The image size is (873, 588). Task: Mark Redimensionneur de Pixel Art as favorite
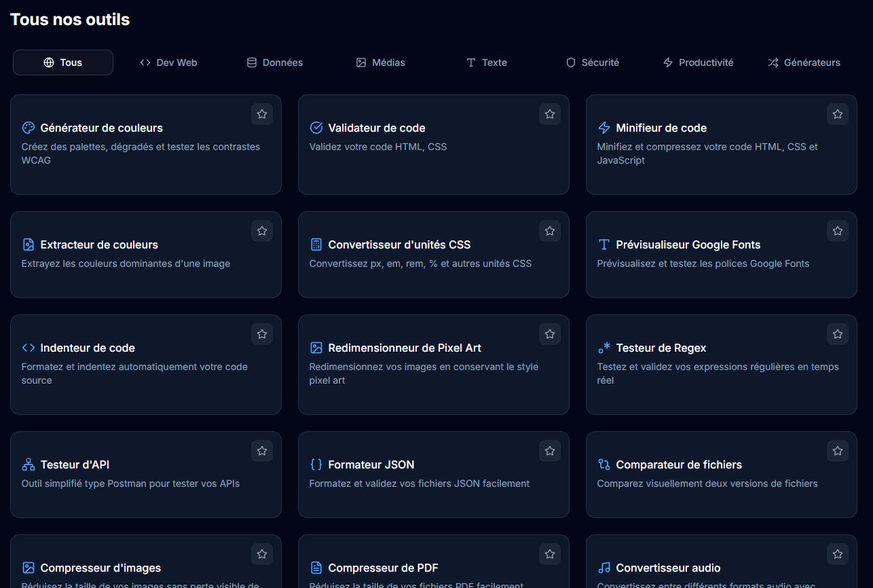click(550, 334)
